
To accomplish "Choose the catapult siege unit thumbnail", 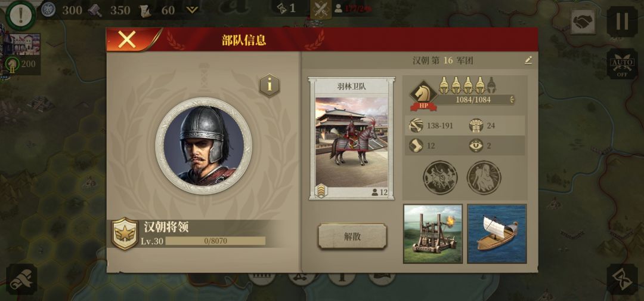I will tap(433, 234).
